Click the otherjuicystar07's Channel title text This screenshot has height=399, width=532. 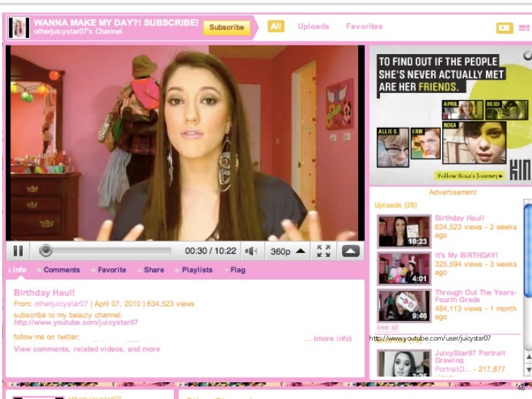(77, 31)
